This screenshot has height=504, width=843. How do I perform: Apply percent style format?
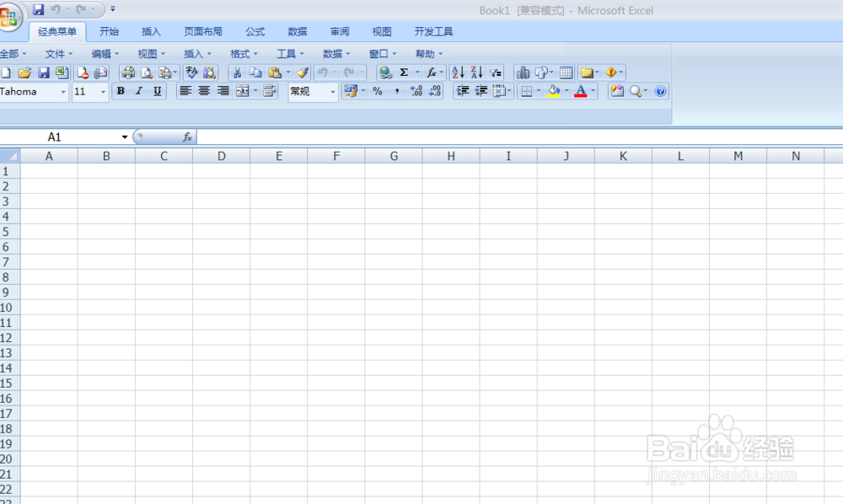click(x=378, y=91)
